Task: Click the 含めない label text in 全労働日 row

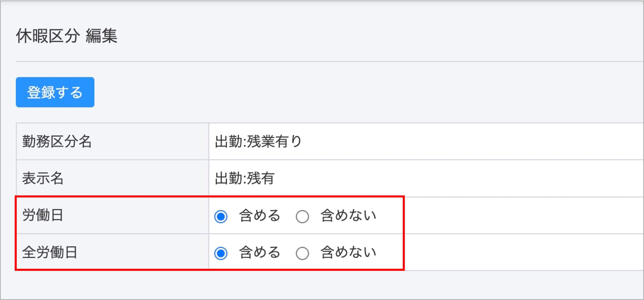Action: tap(348, 252)
